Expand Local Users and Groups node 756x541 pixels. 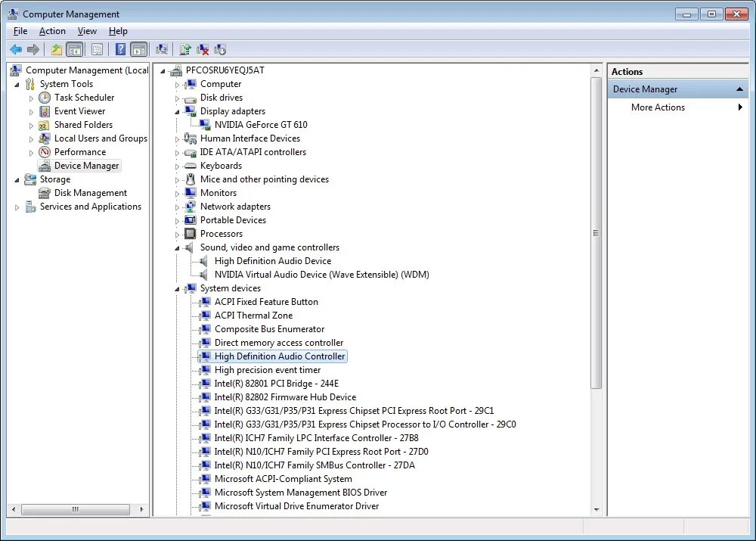coord(31,139)
